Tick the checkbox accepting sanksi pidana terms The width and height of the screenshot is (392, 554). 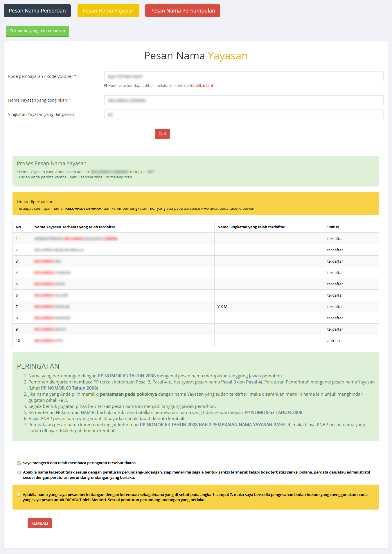point(19,472)
